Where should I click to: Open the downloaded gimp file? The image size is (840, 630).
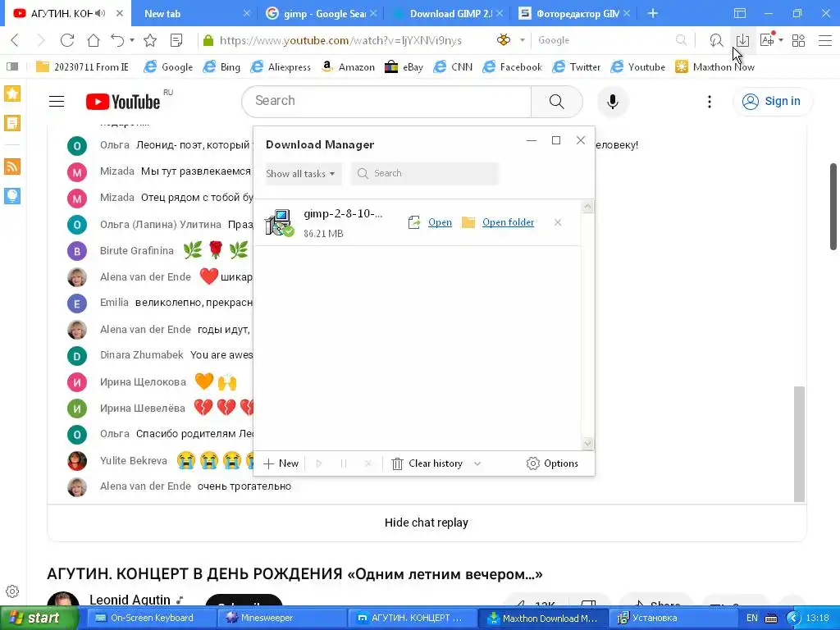(x=440, y=222)
